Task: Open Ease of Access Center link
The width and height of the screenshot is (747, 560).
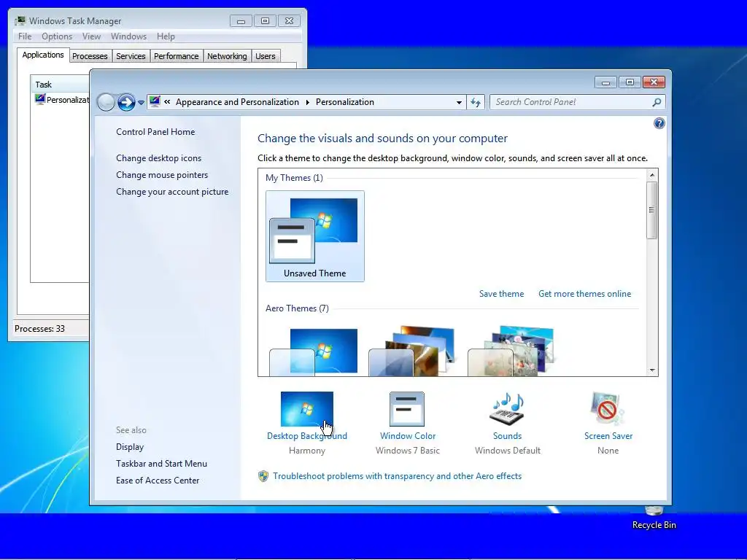Action: point(158,481)
